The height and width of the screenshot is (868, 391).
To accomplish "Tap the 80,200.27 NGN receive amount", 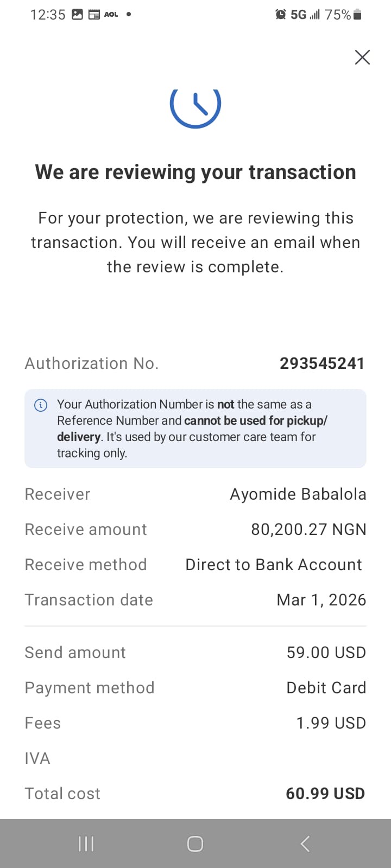I will click(x=308, y=529).
